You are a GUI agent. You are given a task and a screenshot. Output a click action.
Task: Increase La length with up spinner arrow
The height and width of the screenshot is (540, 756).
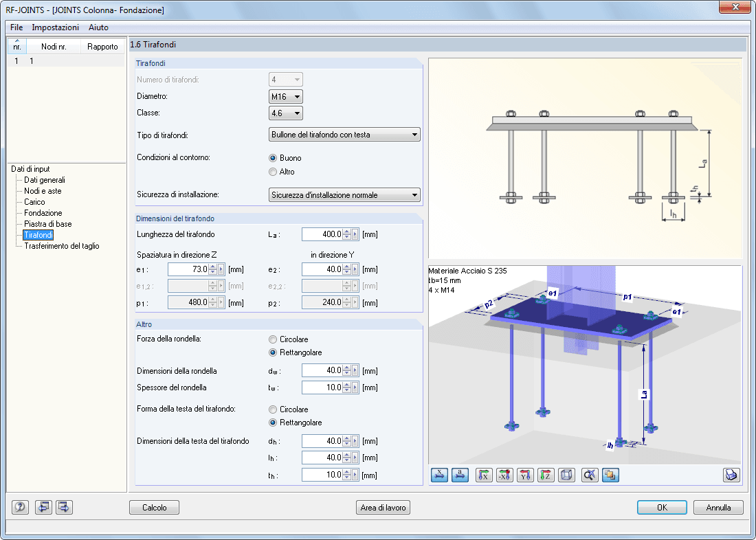click(346, 232)
